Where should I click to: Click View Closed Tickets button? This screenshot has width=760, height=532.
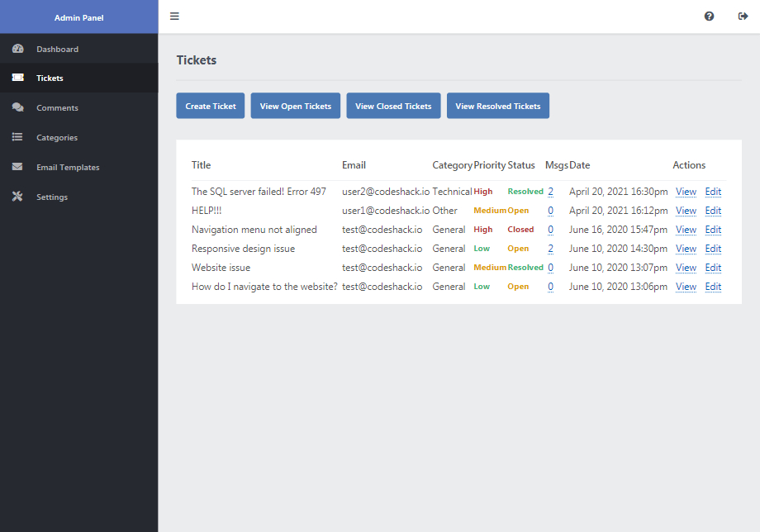click(x=393, y=106)
